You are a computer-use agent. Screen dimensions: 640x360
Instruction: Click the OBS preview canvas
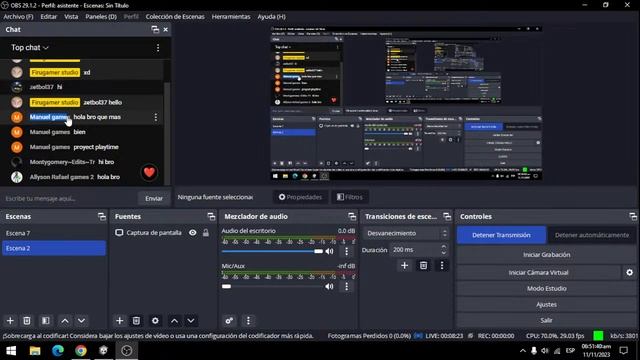click(406, 104)
